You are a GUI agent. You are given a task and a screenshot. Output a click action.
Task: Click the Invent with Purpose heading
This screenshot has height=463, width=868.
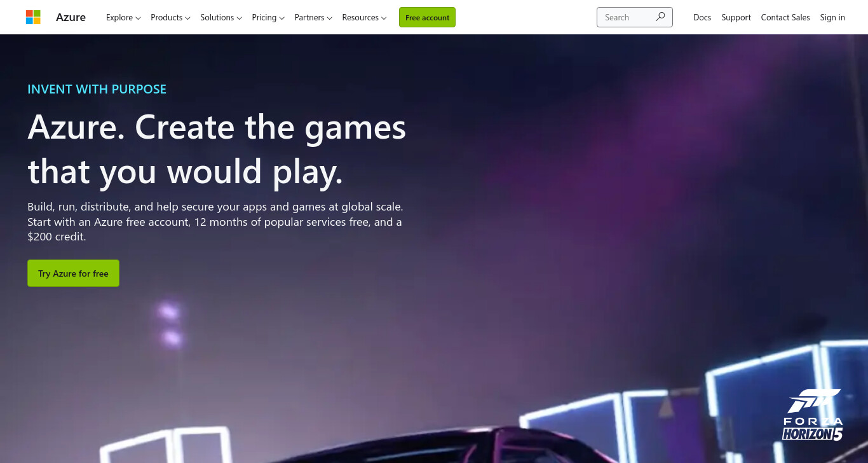pyautogui.click(x=97, y=89)
